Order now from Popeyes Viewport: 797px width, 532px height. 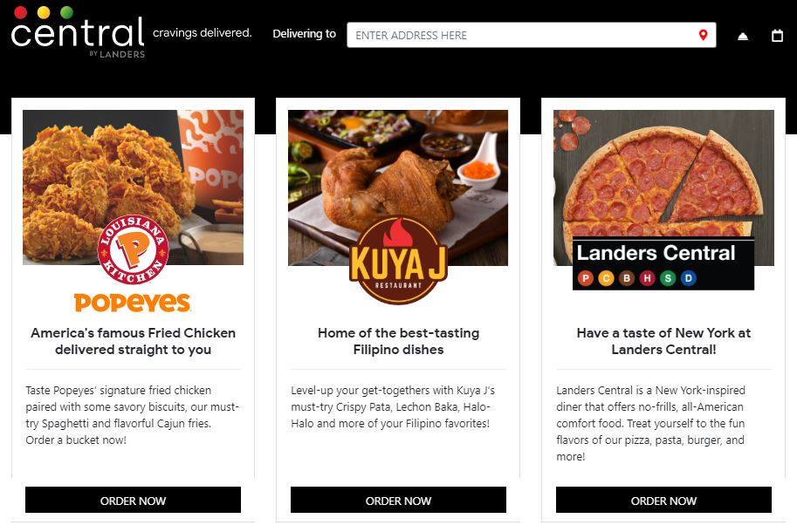134,500
